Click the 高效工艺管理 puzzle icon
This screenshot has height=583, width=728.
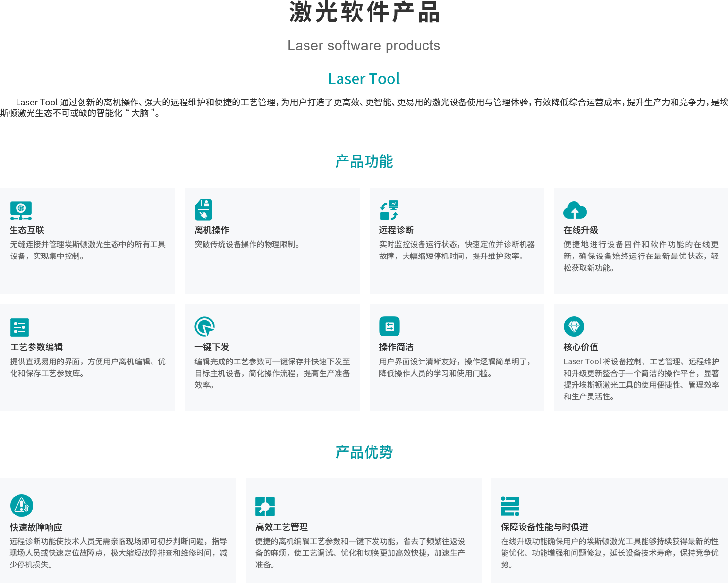[x=265, y=505]
